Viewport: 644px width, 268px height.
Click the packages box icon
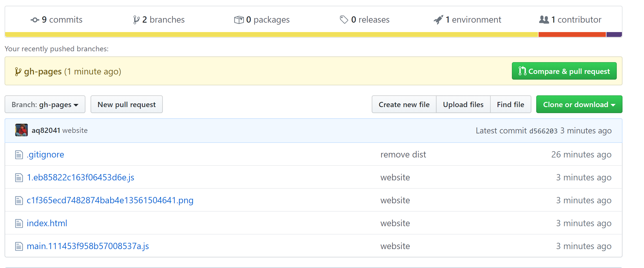pos(239,20)
